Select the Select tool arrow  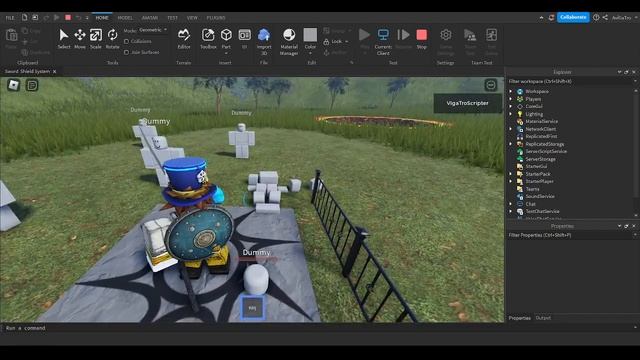point(63,35)
